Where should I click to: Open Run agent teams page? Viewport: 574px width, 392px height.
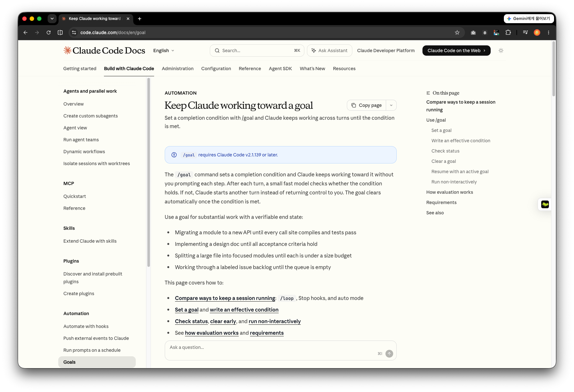click(x=81, y=140)
